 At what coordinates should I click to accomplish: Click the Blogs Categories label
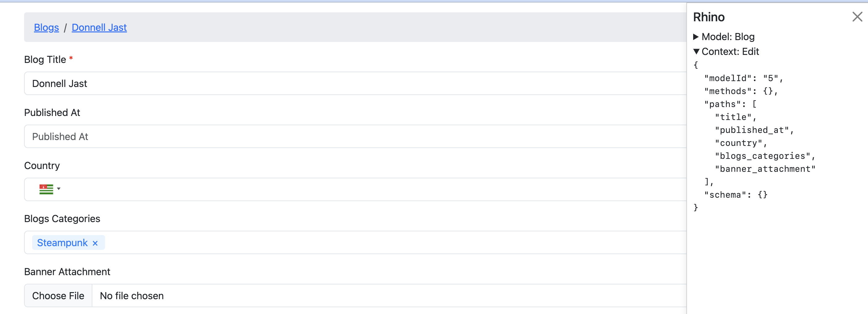pyautogui.click(x=62, y=219)
